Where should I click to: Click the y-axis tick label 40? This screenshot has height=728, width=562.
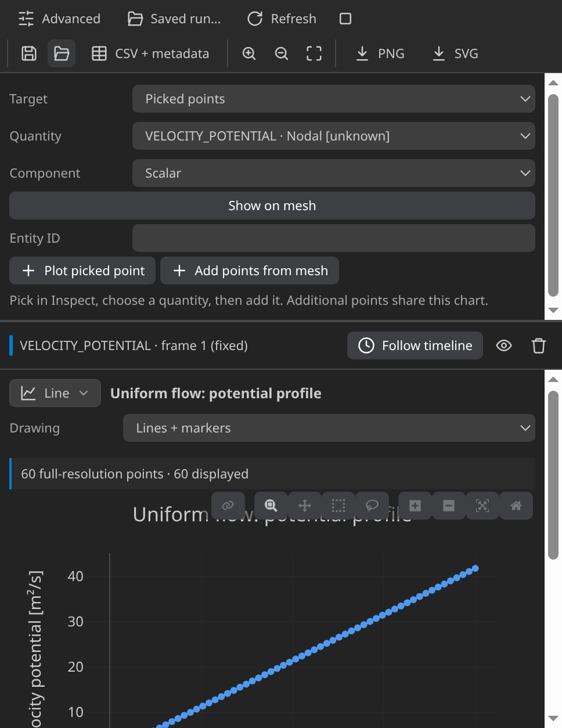pyautogui.click(x=75, y=576)
